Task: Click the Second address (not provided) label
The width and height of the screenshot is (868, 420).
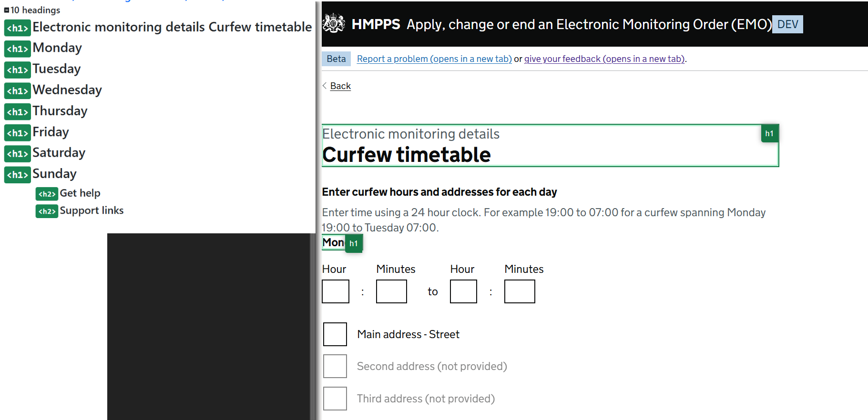Action: point(432,366)
